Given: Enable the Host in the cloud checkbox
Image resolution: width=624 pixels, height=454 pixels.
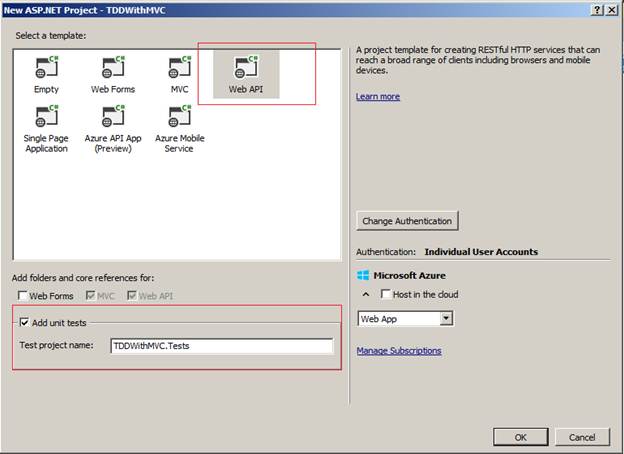Looking at the screenshot, I should [385, 294].
